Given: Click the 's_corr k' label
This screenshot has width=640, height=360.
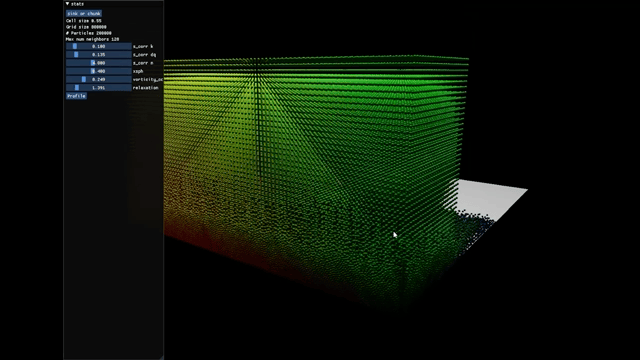Looking at the screenshot, I should tap(143, 47).
